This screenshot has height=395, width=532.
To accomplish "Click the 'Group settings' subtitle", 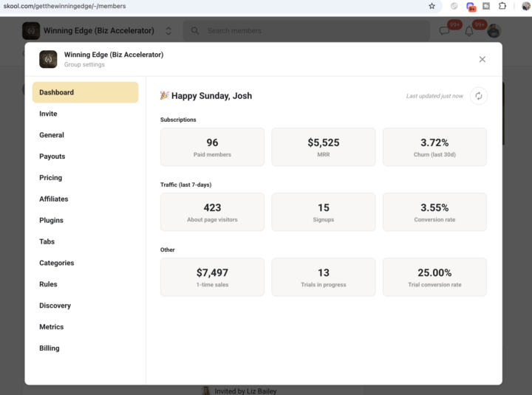I will (x=84, y=64).
